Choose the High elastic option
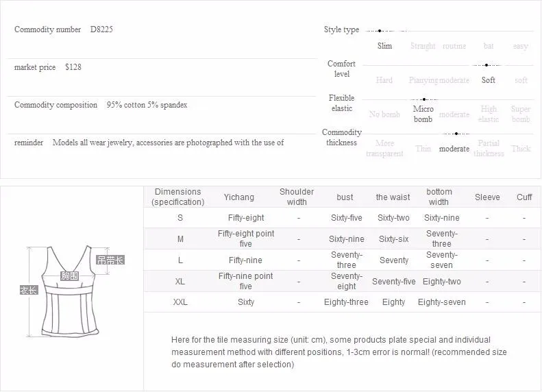This screenshot has height=392, width=542. (x=489, y=114)
